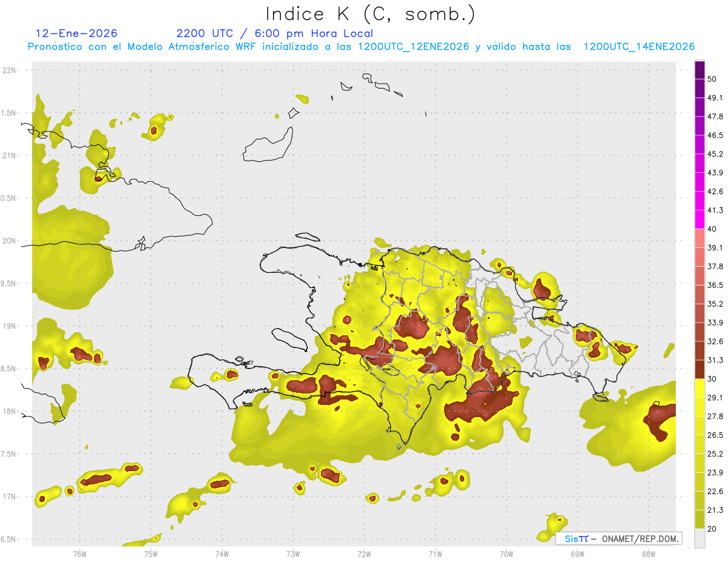Select the "20" color scale value
Viewport: 728px width, 562px height.
tap(712, 529)
